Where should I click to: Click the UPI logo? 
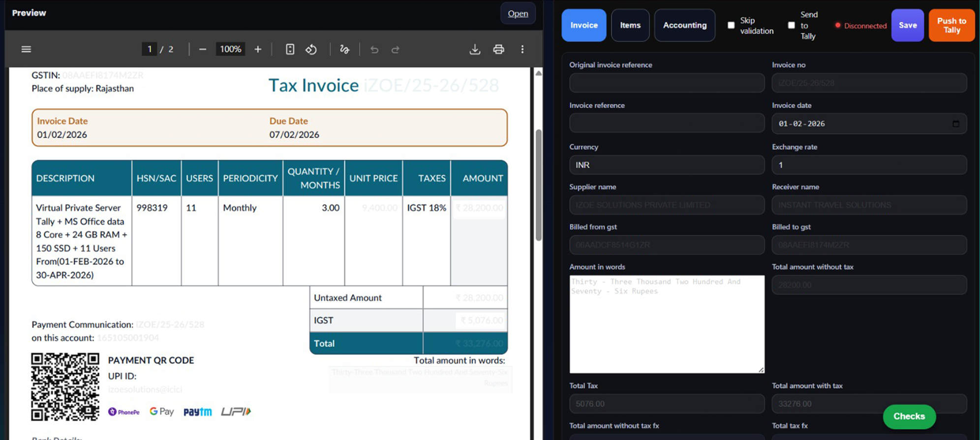(236, 411)
